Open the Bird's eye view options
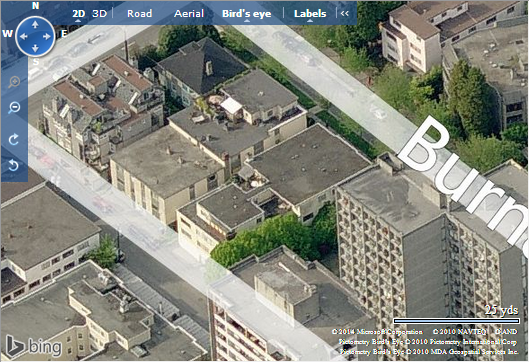This screenshot has width=529, height=362. [247, 13]
